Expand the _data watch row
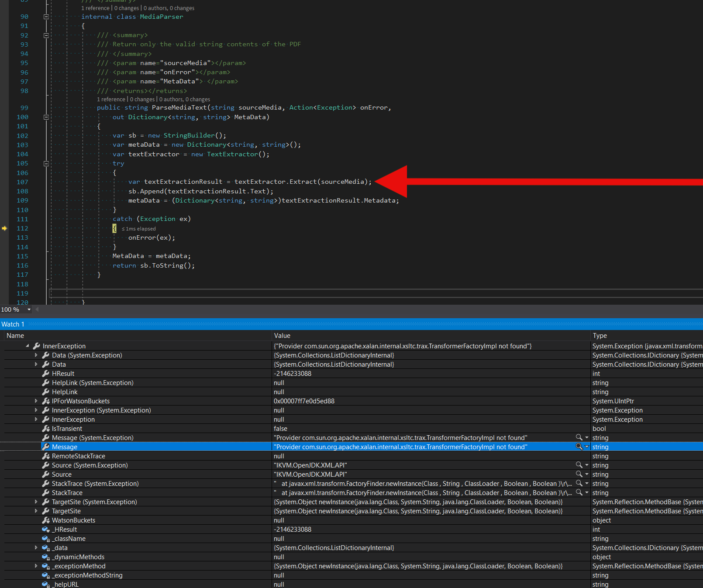 [x=36, y=548]
